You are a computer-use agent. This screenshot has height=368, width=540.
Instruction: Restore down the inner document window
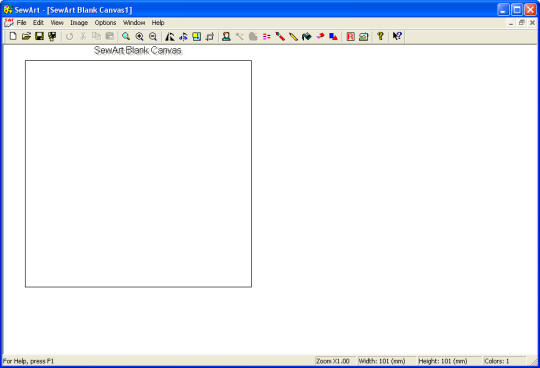click(x=521, y=23)
